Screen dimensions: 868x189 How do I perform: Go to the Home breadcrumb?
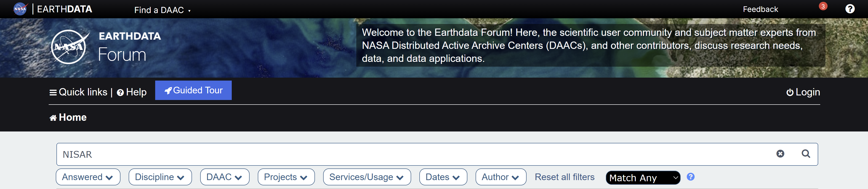68,117
